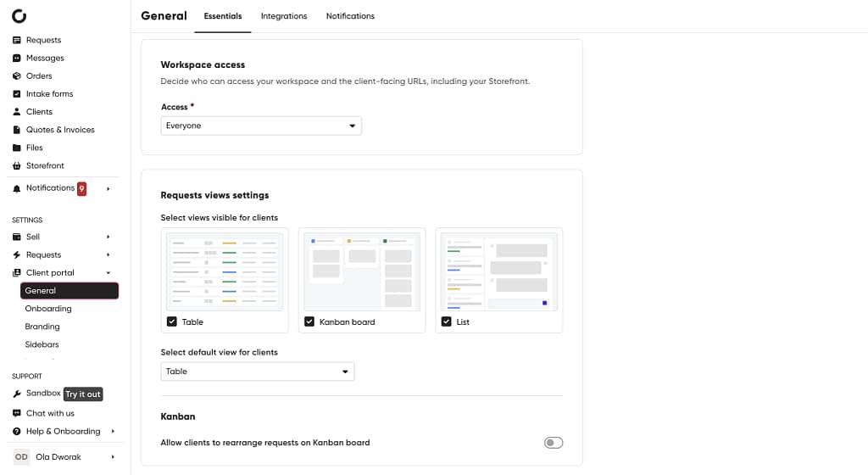Switch to the Notifications tab
The height and width of the screenshot is (475, 868).
[x=350, y=16]
